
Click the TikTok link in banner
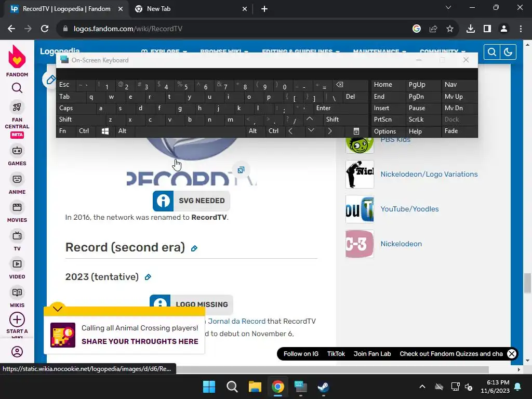[x=336, y=354]
